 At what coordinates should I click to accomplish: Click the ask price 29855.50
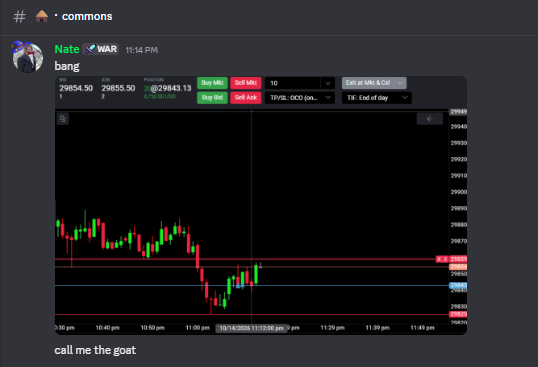click(x=118, y=88)
